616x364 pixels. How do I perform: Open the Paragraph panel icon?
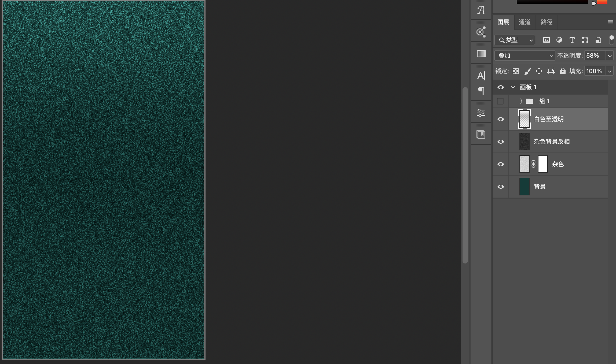(x=481, y=91)
